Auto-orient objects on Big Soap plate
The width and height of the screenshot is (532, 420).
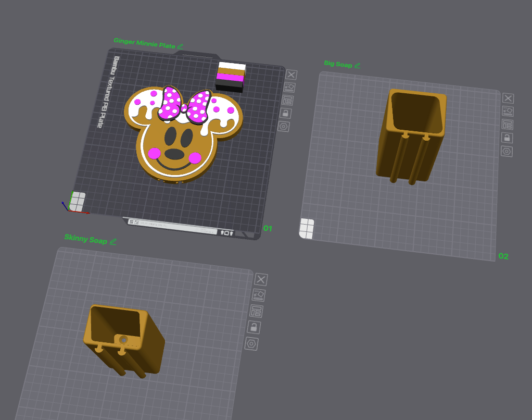click(508, 111)
